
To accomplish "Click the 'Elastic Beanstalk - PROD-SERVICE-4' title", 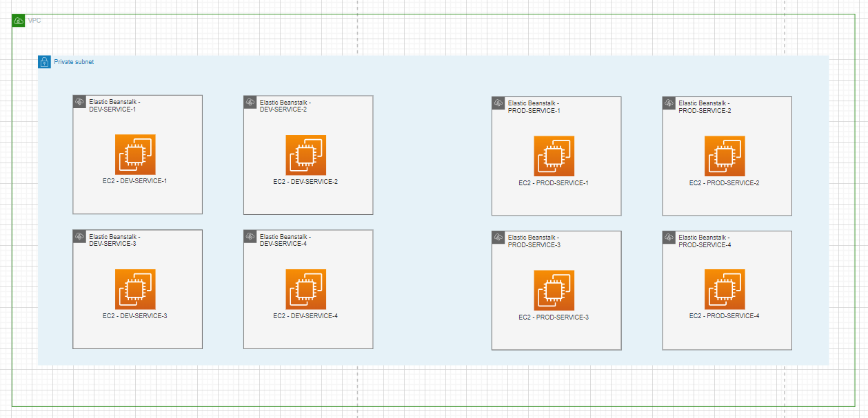I will tap(705, 241).
